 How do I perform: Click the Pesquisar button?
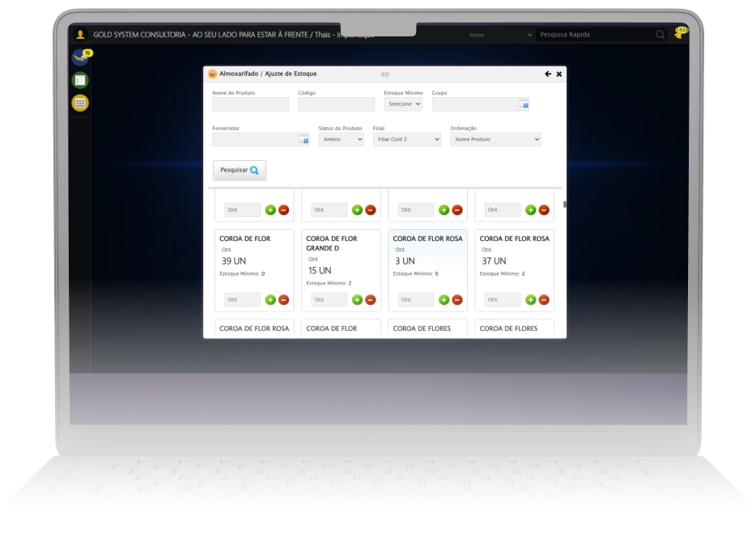pos(239,171)
